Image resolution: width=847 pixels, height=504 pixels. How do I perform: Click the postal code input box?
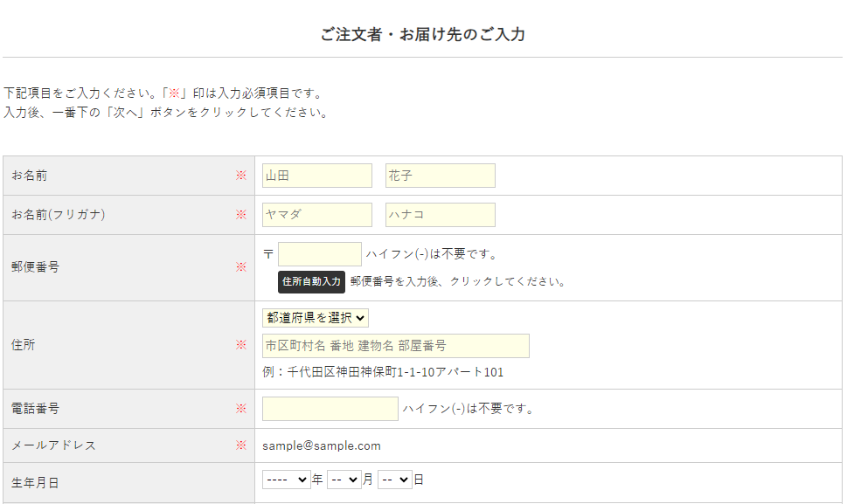pyautogui.click(x=319, y=254)
